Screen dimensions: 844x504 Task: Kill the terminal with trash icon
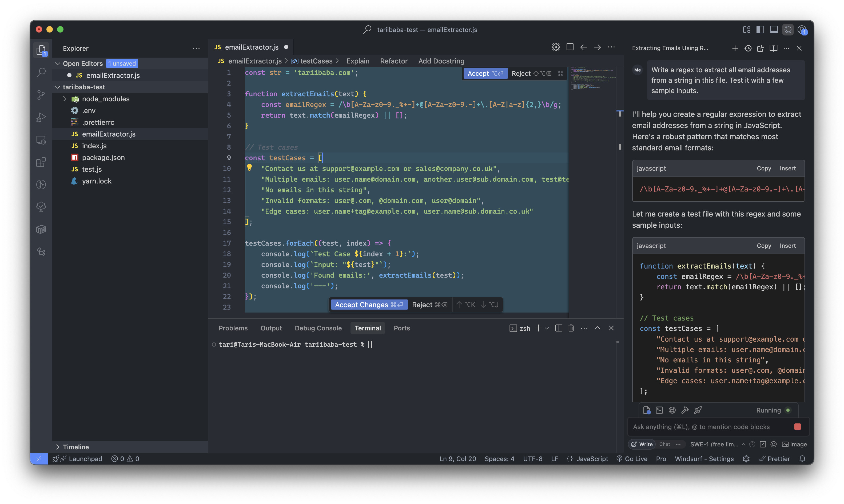tap(571, 328)
